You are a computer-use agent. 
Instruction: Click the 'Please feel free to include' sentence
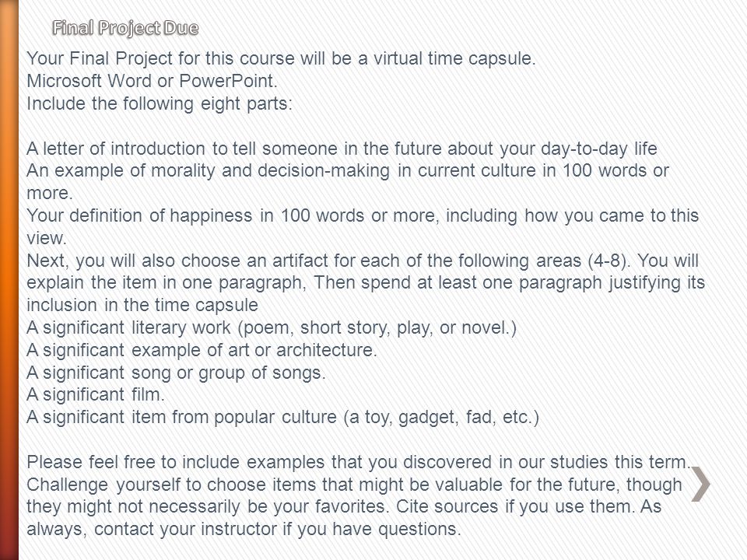point(359,462)
